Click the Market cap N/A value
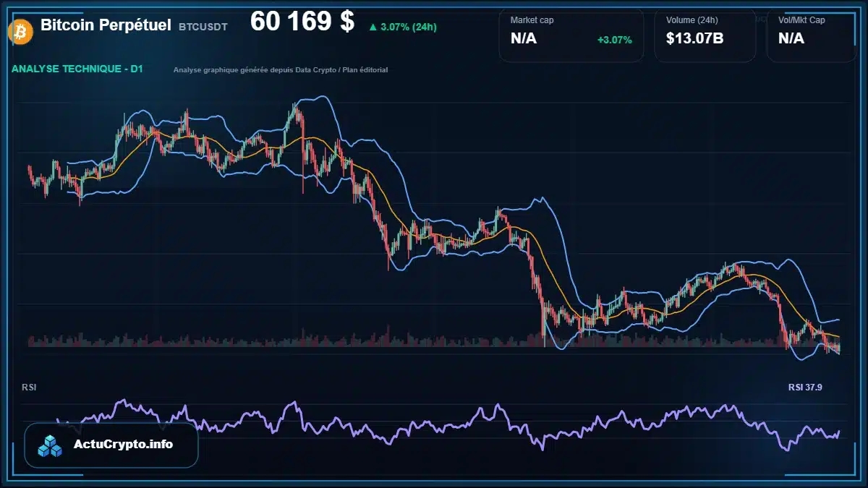The width and height of the screenshot is (868, 488). tap(524, 38)
